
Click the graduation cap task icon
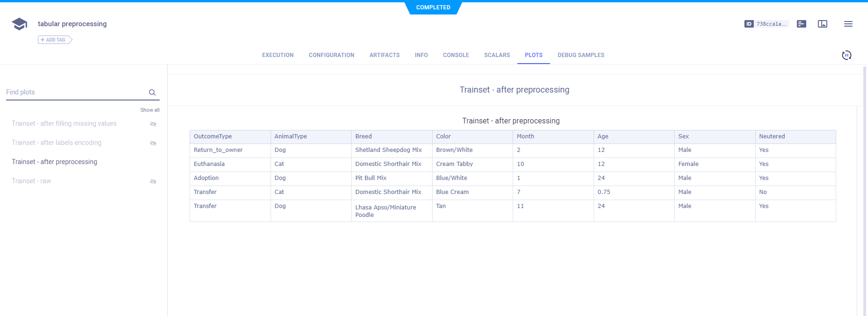pos(19,24)
